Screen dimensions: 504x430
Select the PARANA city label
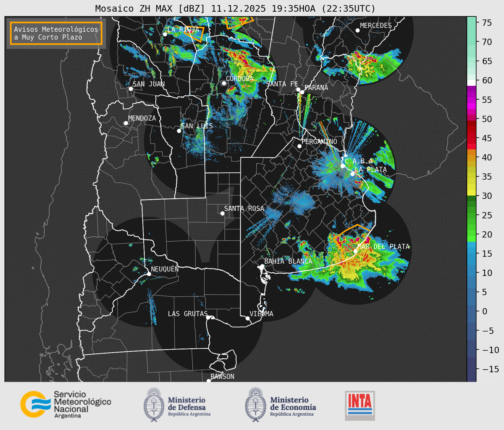click(x=316, y=88)
